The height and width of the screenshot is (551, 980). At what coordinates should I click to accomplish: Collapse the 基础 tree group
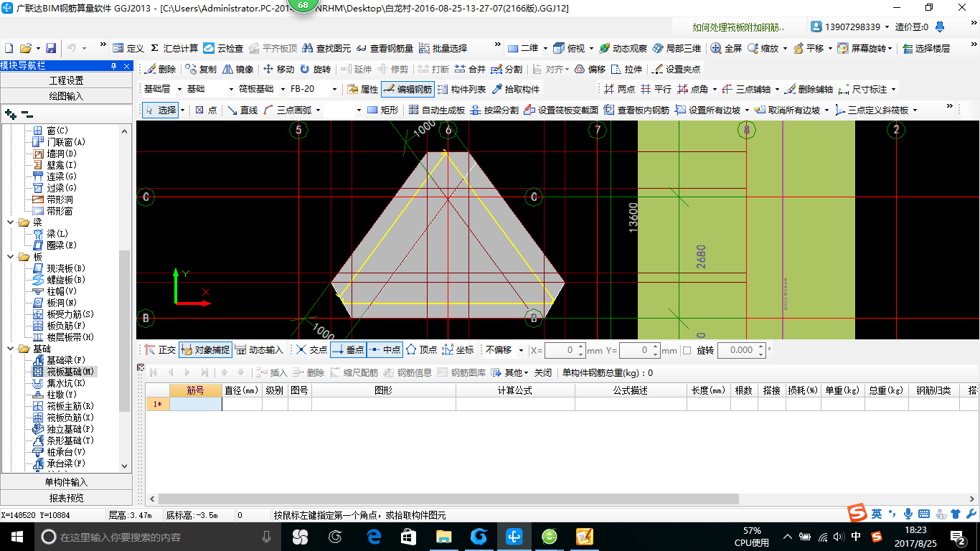click(x=10, y=349)
